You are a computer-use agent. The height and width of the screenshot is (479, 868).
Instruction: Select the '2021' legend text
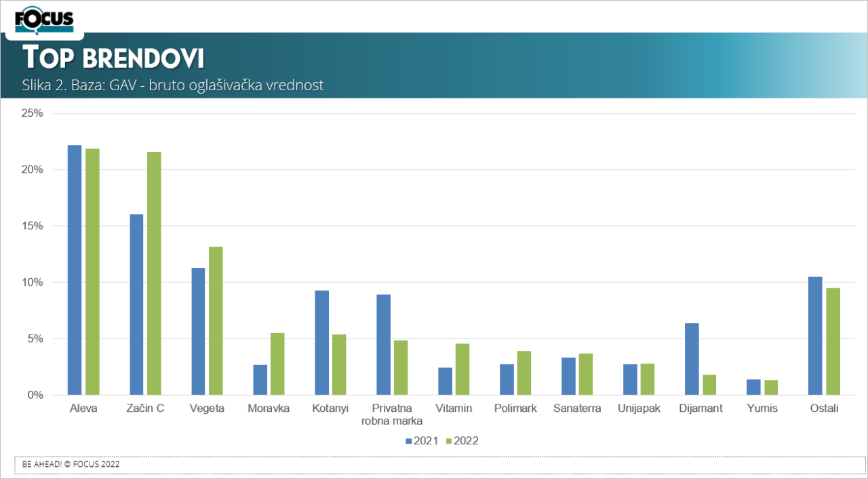tap(427, 441)
